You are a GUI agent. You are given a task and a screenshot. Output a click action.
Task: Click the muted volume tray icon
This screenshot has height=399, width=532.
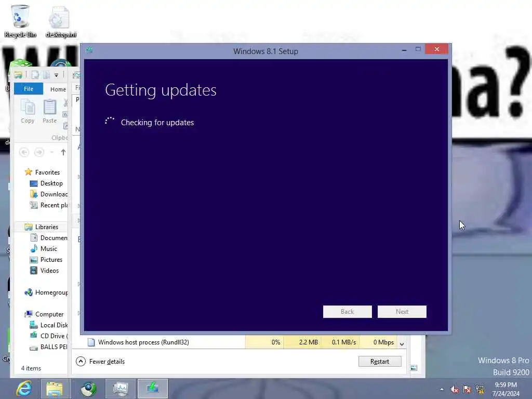coord(455,389)
